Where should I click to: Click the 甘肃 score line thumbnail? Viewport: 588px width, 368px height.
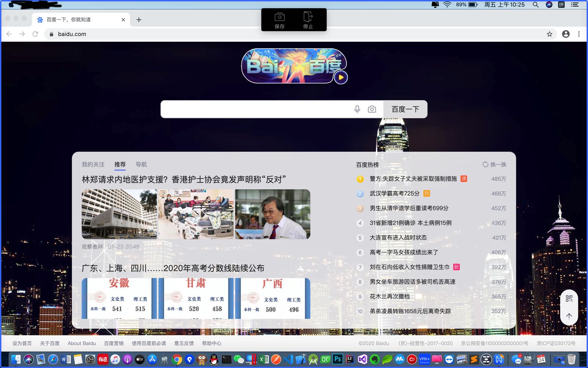coord(196,298)
